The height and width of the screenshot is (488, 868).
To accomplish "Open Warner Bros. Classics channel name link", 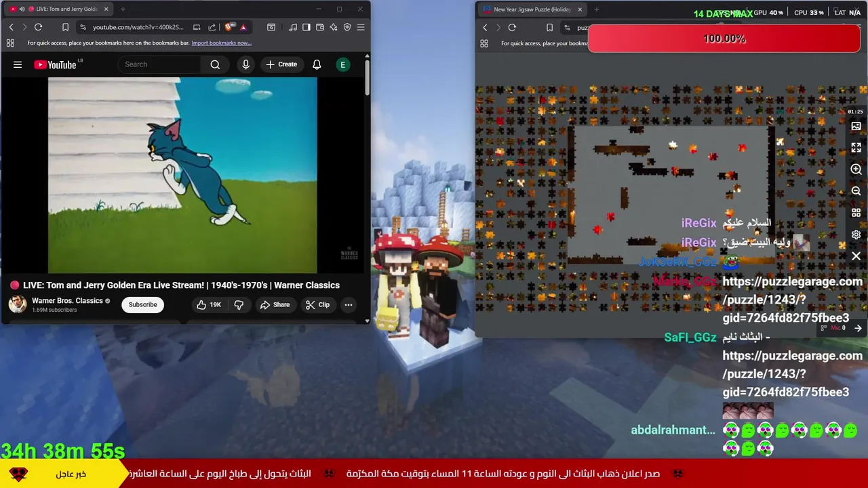I will click(67, 300).
